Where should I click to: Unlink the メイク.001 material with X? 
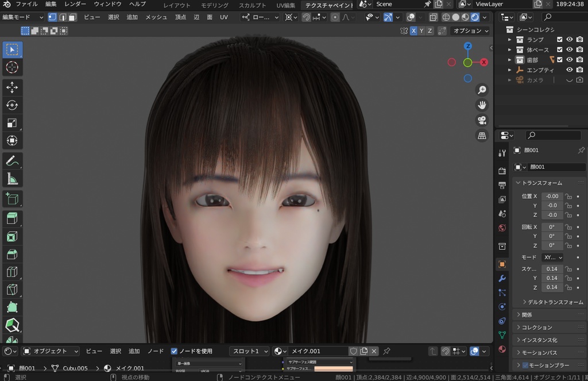click(x=374, y=351)
